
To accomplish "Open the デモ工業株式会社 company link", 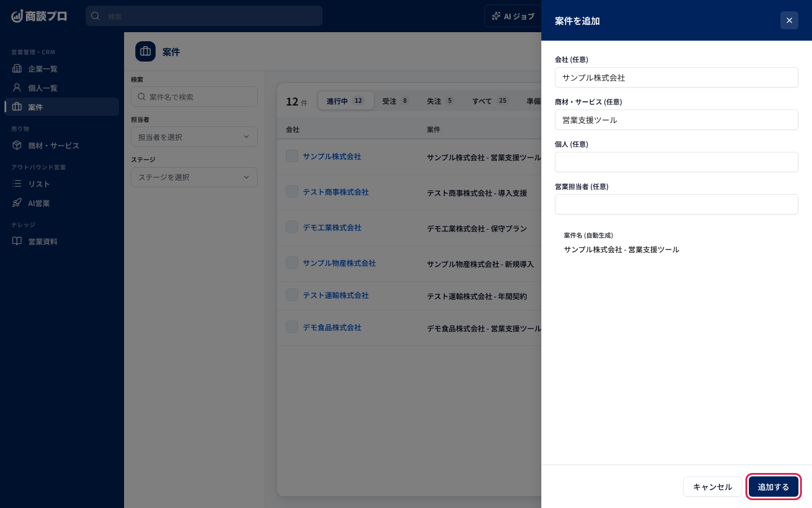I will [332, 227].
